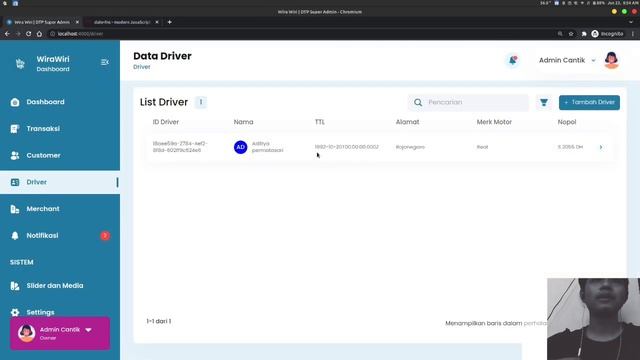Open the browser three-dot menu
Screen dimensions: 640x360
(x=633, y=34)
